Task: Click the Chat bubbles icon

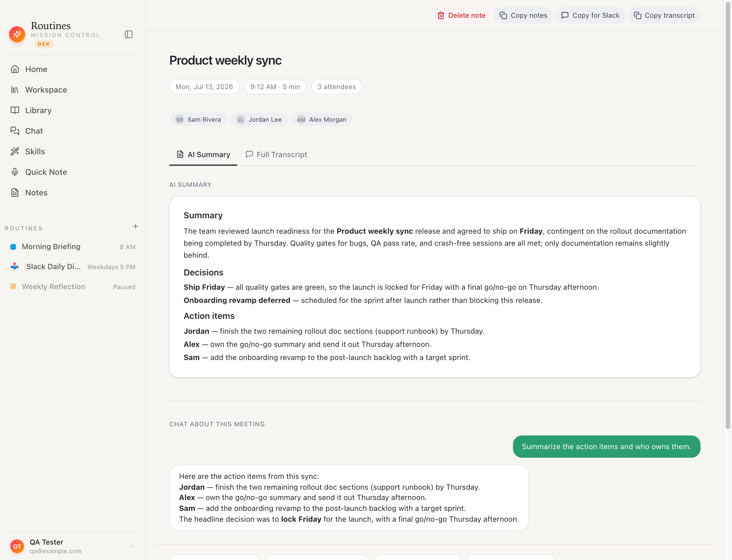Action: point(15,131)
